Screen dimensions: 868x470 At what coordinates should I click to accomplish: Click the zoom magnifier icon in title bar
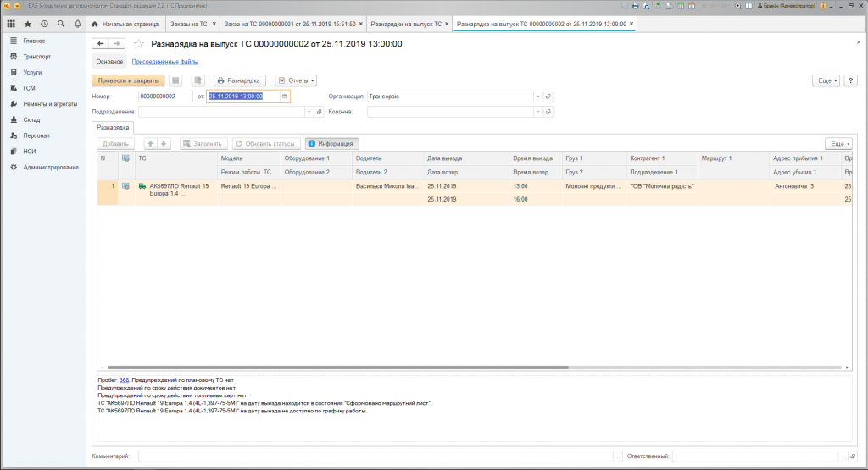(738, 6)
